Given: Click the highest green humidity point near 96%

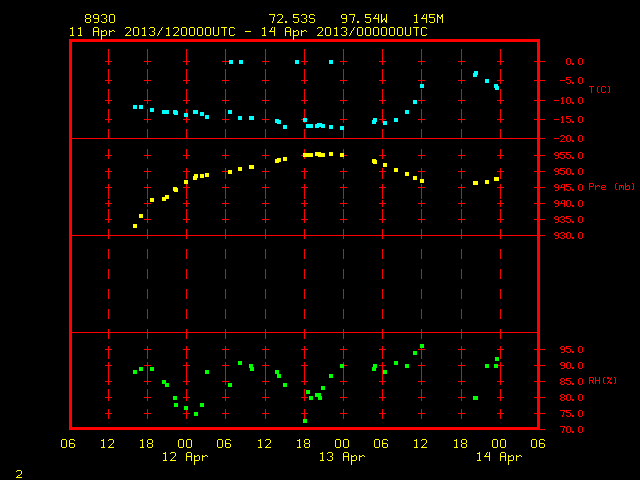Looking at the screenshot, I should (x=422, y=346).
